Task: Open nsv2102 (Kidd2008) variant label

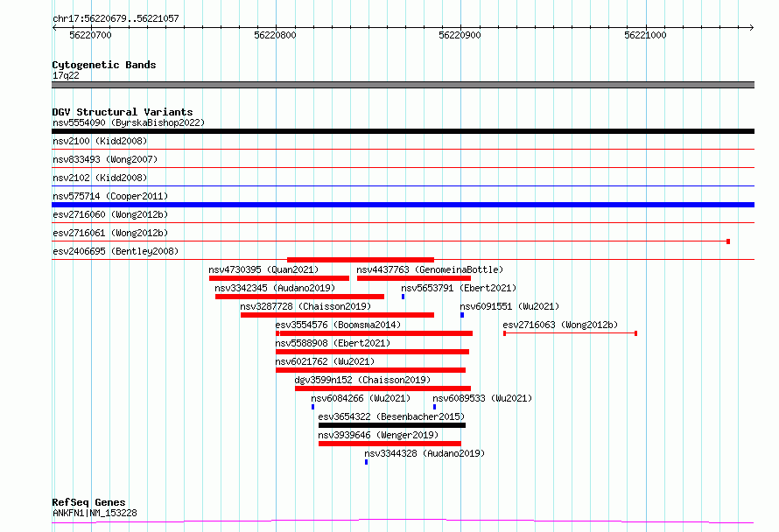Action: point(100,178)
